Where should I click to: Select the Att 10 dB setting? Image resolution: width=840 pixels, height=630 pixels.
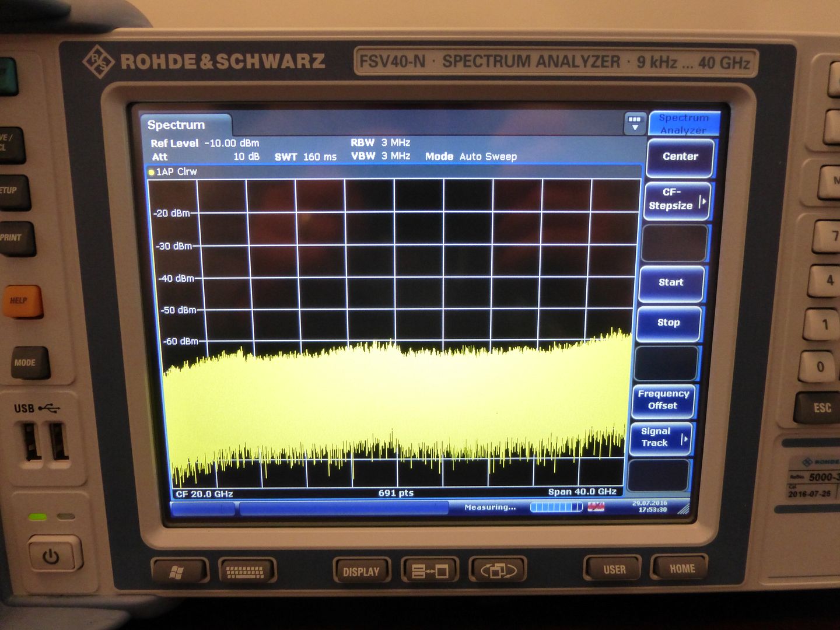pos(206,157)
